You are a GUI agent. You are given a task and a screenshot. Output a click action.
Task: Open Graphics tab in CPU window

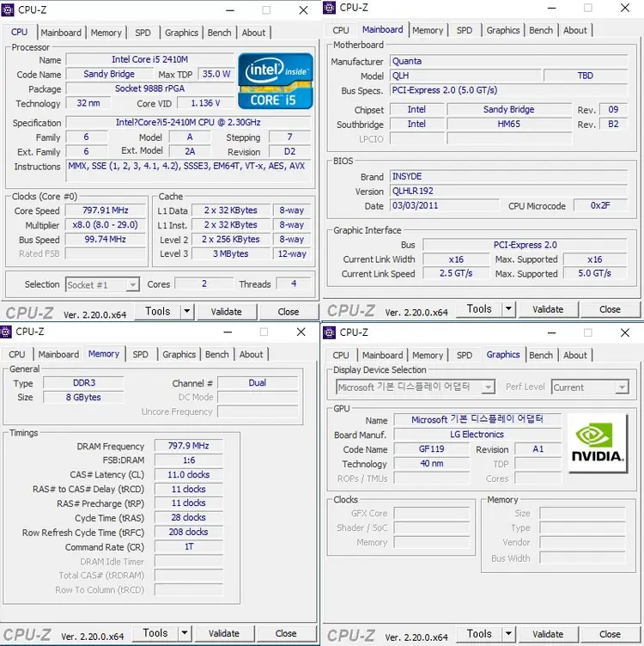(x=181, y=33)
